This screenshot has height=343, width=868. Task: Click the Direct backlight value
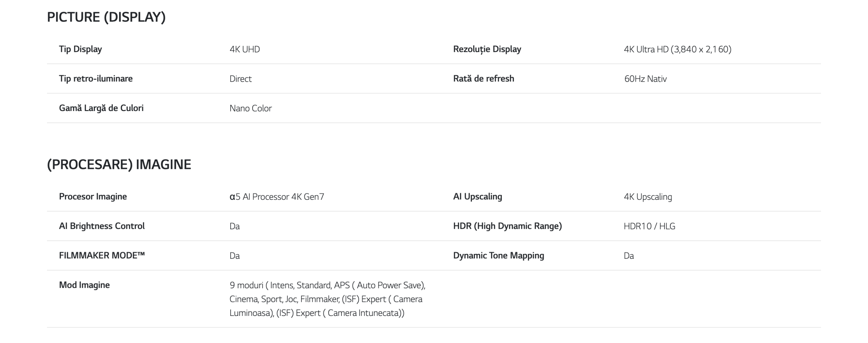(240, 79)
